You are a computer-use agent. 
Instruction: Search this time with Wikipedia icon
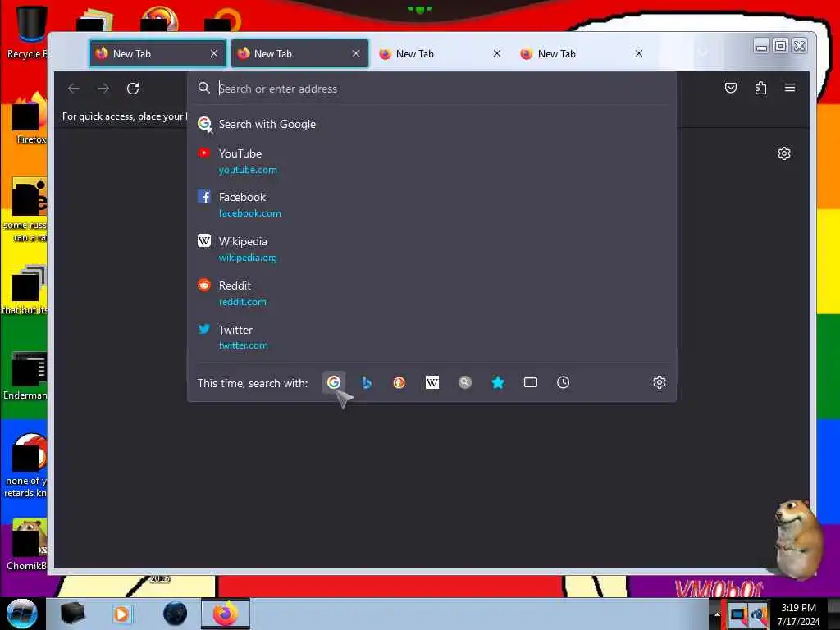pyautogui.click(x=431, y=382)
